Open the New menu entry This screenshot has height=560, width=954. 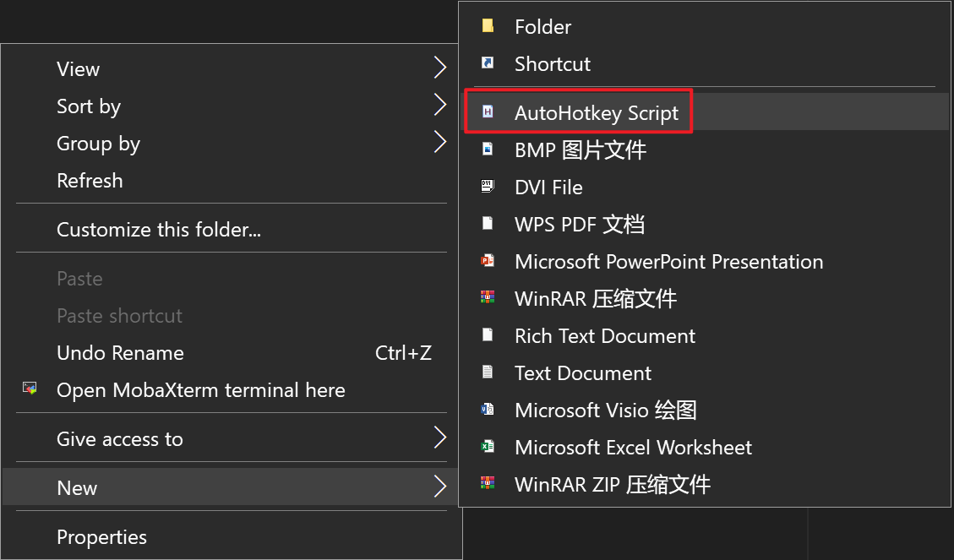click(x=232, y=487)
